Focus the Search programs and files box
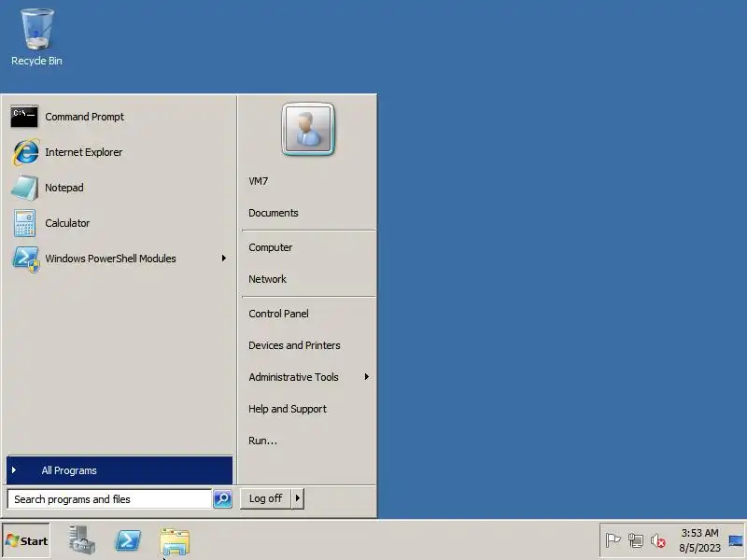Image resolution: width=747 pixels, height=560 pixels. coord(109,499)
